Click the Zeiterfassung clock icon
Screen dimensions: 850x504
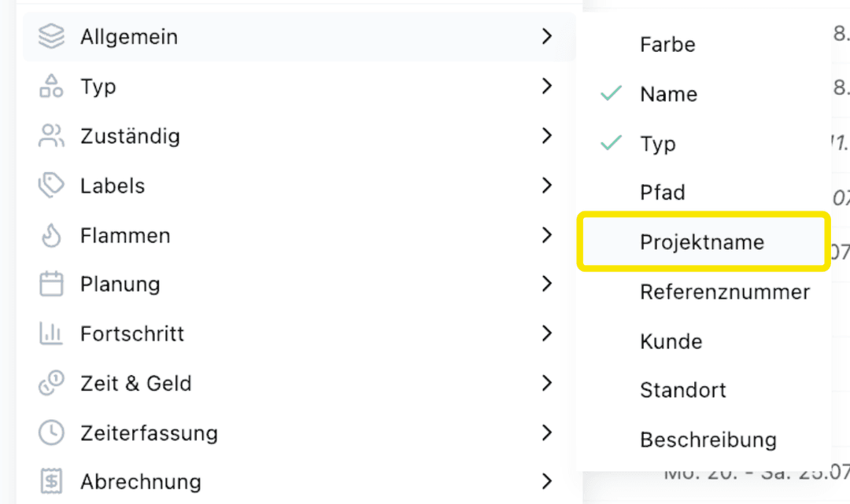(51, 432)
